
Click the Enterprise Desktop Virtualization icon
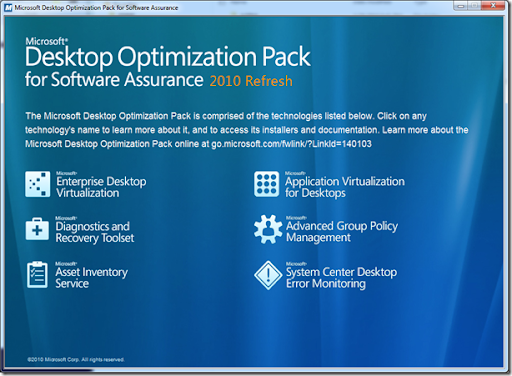(38, 184)
